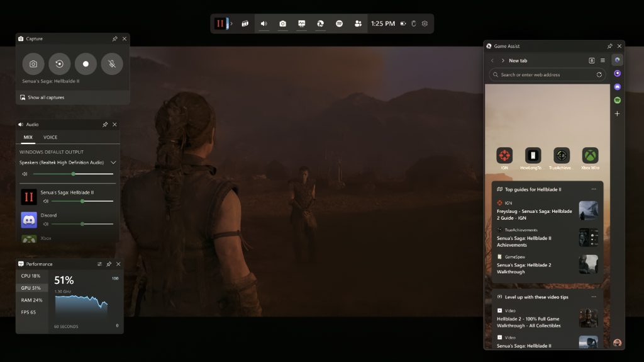The width and height of the screenshot is (644, 362).
Task: Open more options for video tips card
Action: click(594, 297)
